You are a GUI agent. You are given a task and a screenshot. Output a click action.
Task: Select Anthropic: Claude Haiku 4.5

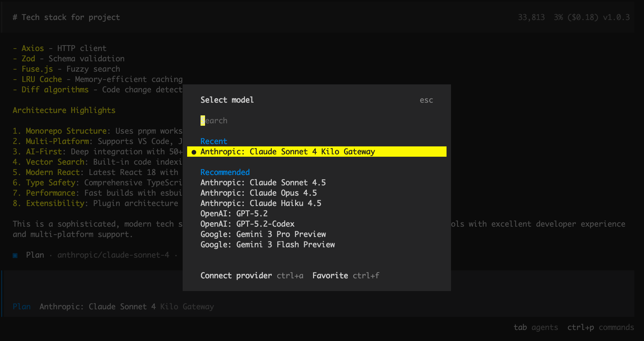point(261,203)
